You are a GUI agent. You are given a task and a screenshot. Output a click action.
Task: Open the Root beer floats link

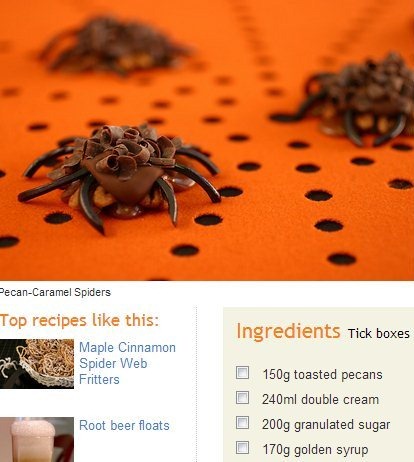[x=124, y=426]
